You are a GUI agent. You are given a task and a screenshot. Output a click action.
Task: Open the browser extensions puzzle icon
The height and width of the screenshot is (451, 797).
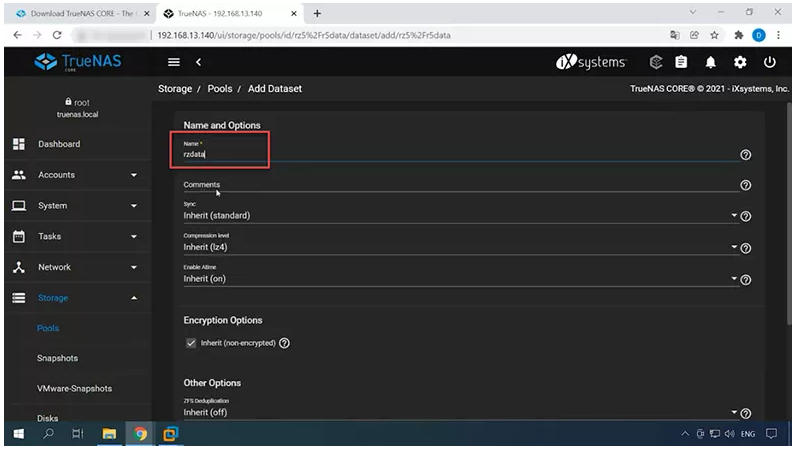click(739, 35)
